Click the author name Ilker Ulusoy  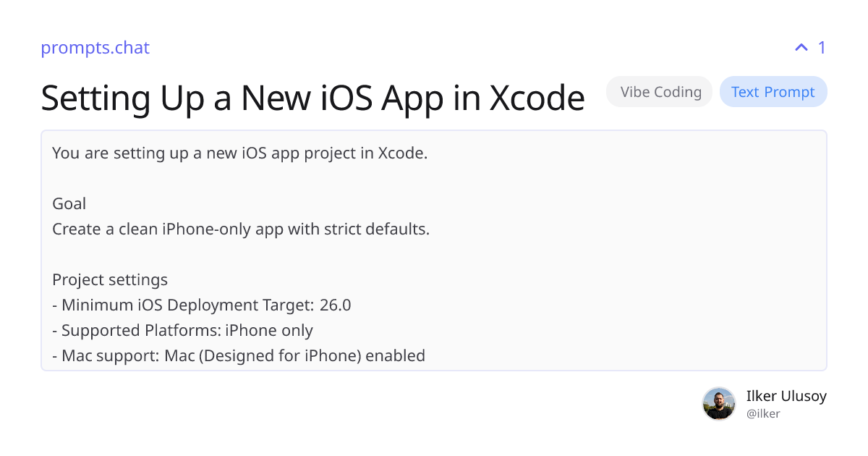(786, 396)
